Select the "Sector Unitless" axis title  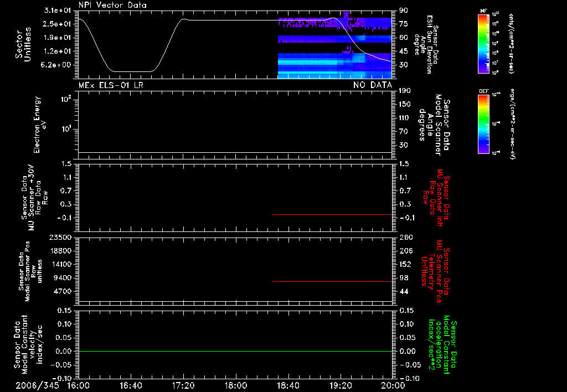tap(23, 44)
